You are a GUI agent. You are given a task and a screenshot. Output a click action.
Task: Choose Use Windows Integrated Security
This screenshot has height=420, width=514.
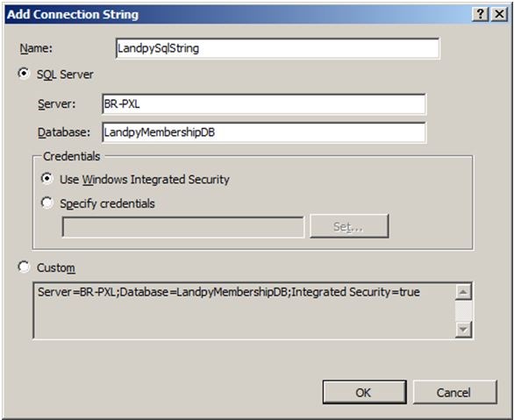click(x=46, y=179)
